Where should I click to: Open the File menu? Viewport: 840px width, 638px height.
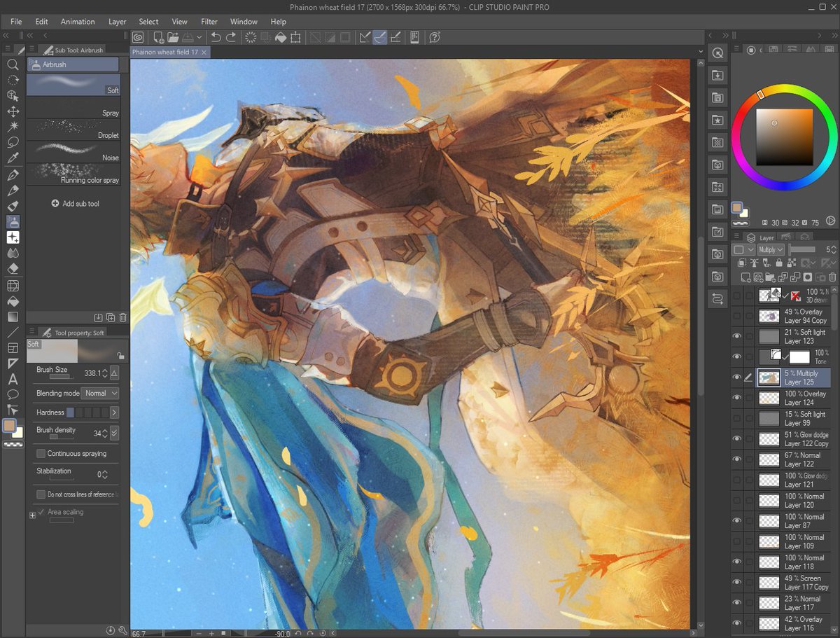pos(17,22)
